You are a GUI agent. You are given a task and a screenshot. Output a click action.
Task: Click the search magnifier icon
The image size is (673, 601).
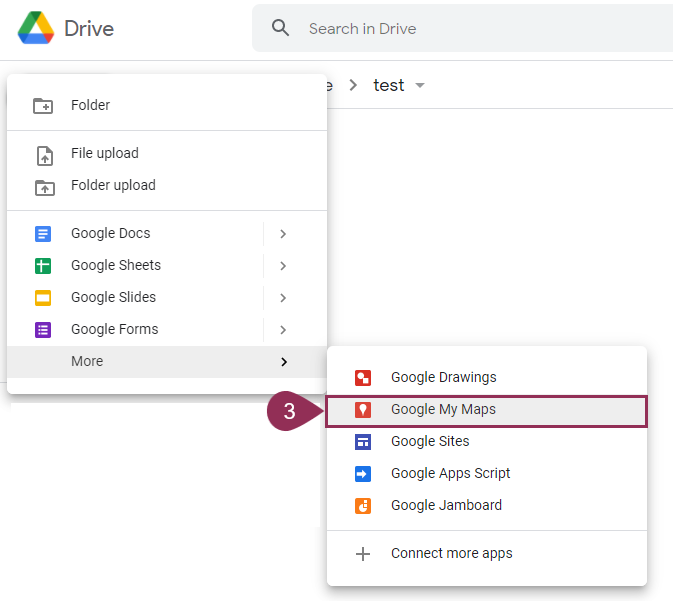pyautogui.click(x=281, y=29)
